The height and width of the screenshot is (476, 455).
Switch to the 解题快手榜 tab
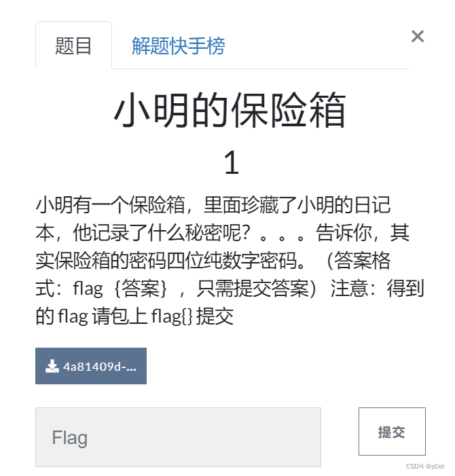(178, 46)
